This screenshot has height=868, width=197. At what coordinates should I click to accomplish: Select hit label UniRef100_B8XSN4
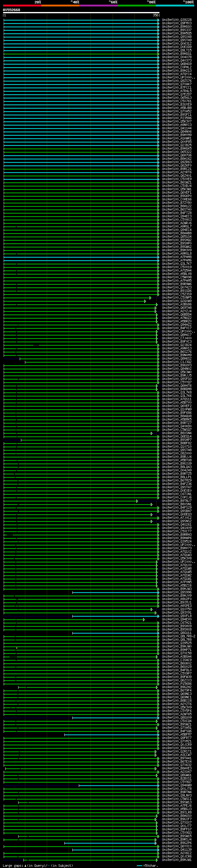[176, 433]
